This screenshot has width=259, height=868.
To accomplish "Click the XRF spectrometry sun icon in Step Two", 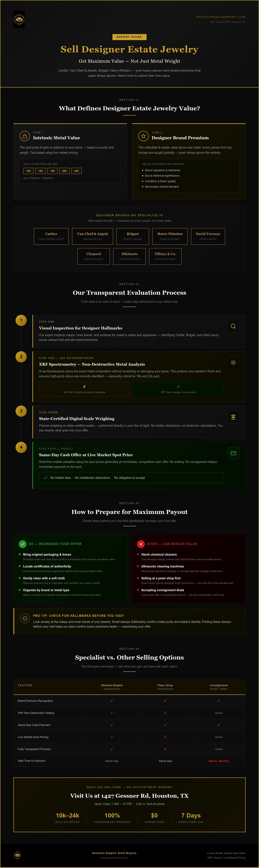I will tap(233, 363).
